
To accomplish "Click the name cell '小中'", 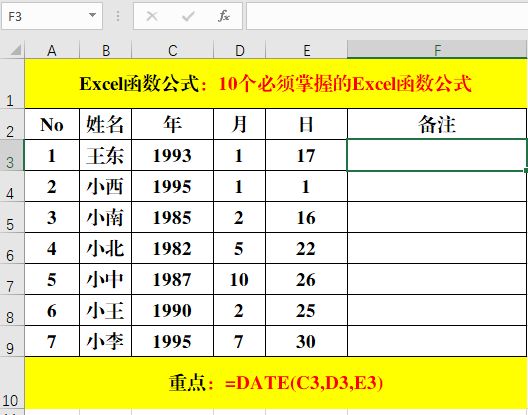I will coord(105,279).
